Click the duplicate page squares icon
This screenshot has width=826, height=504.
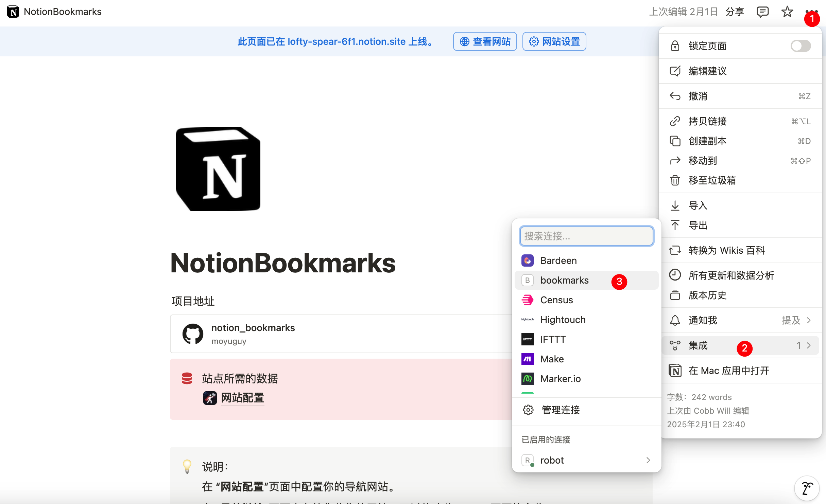[x=675, y=141]
